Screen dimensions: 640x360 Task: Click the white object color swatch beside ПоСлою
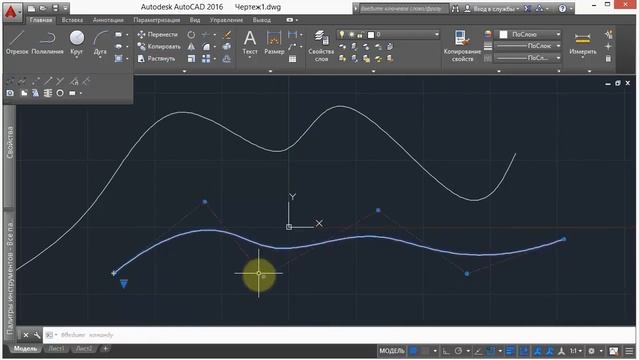[503, 35]
